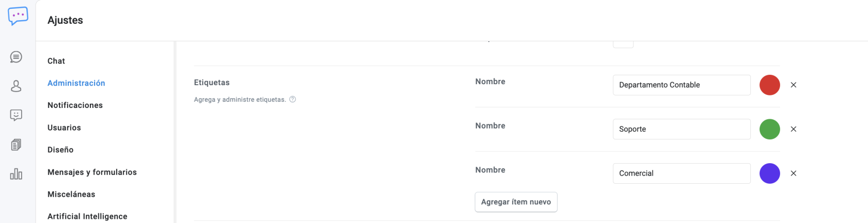Select Mensajes y formularios tab

[x=92, y=172]
